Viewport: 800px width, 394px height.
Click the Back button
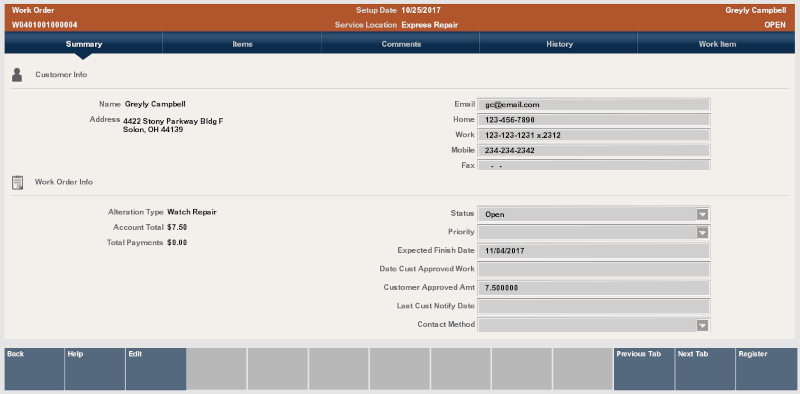34,369
